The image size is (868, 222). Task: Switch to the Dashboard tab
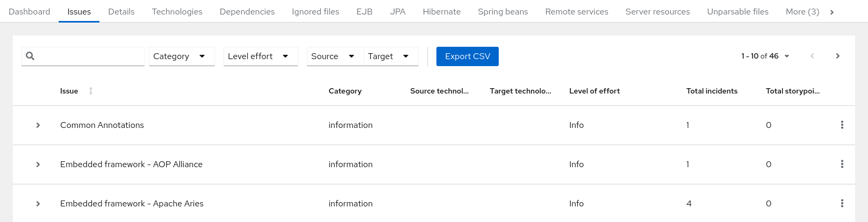pos(30,12)
